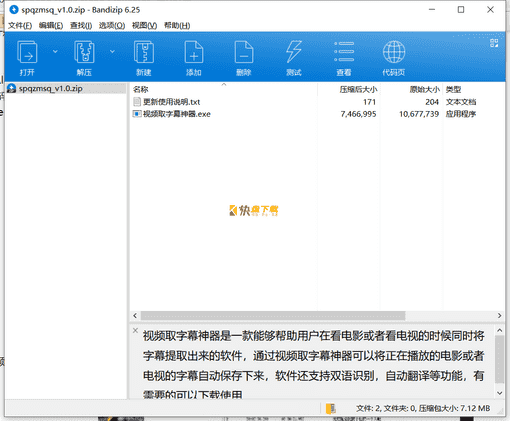
Task: Sort by compressed size (压缩后大小) column
Action: pos(358,89)
